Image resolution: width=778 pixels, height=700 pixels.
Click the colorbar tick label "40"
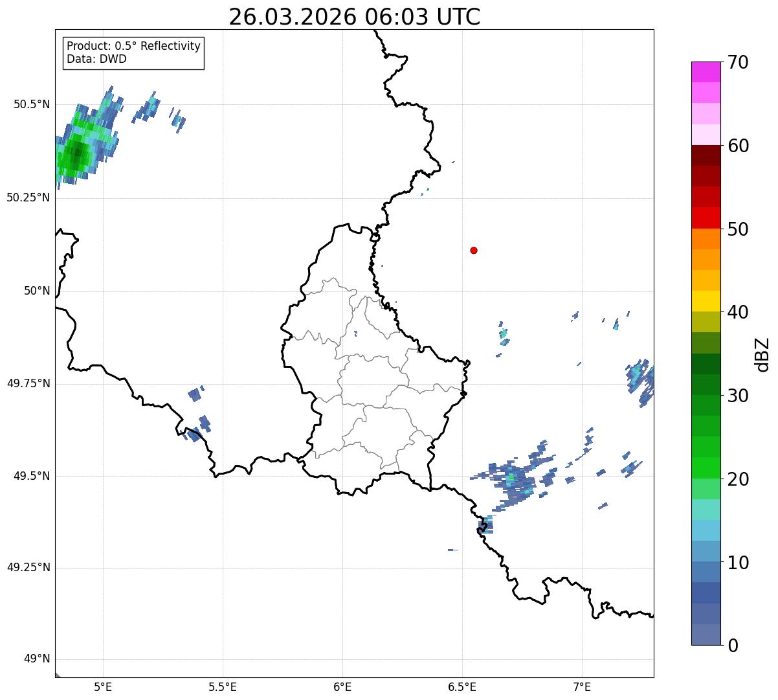(x=738, y=312)
